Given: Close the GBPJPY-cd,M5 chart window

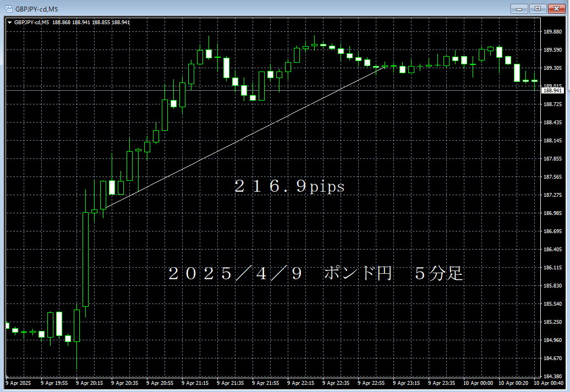Looking at the screenshot, I should (x=556, y=8).
